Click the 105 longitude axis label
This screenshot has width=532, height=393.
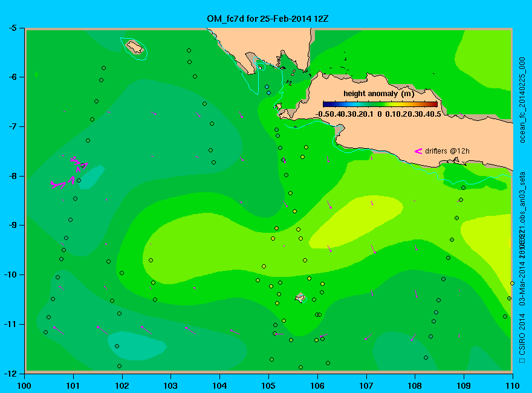[268, 386]
